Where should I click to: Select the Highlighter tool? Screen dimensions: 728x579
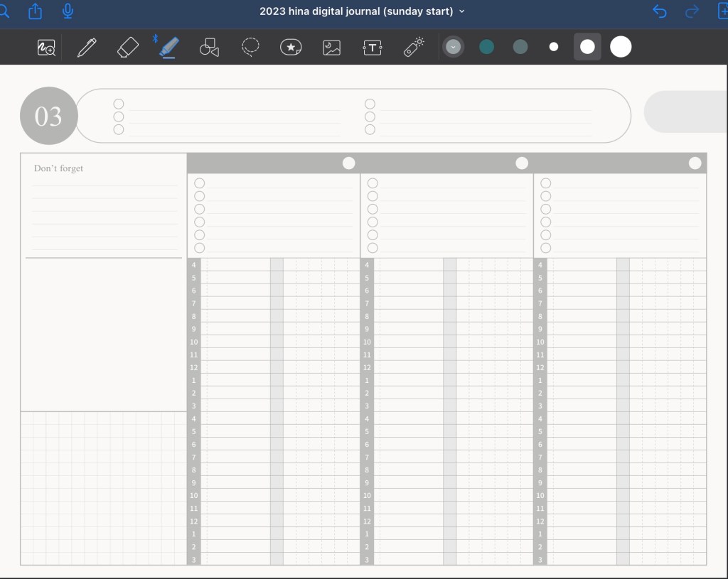(168, 48)
